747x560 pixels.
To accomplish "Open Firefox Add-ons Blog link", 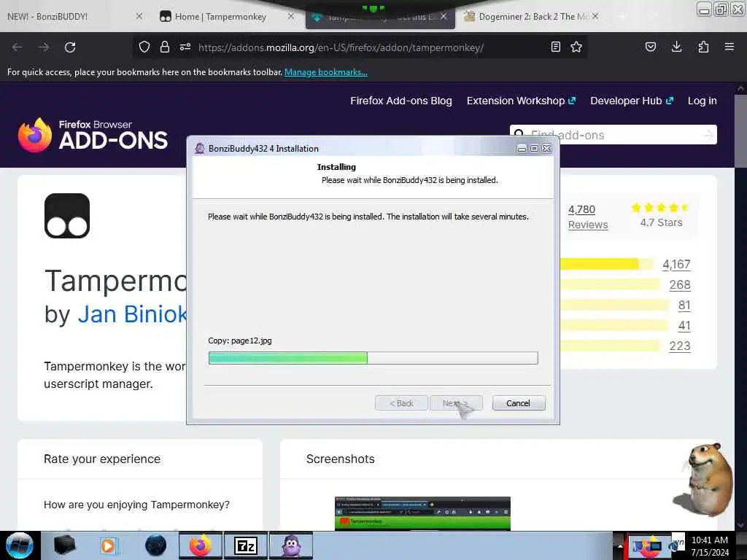I will pos(401,101).
